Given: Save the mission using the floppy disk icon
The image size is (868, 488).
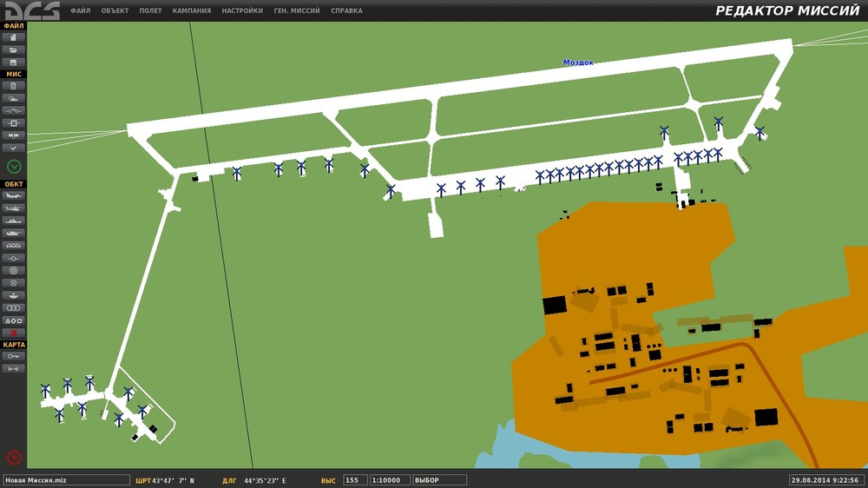Looking at the screenshot, I should click(14, 63).
